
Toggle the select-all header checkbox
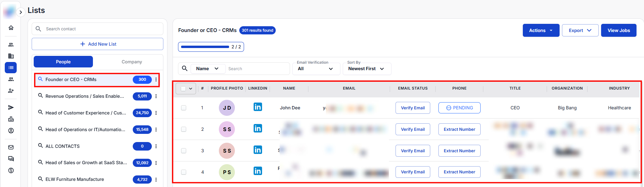point(183,89)
